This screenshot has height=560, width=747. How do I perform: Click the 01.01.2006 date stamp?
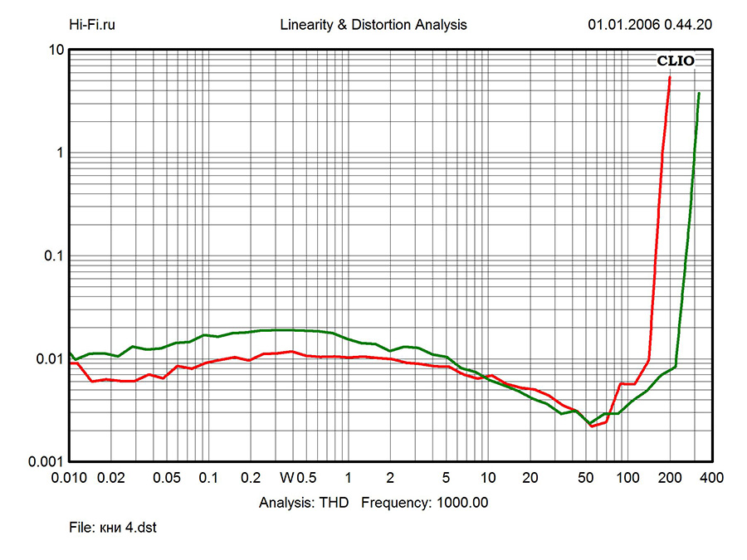pyautogui.click(x=622, y=25)
